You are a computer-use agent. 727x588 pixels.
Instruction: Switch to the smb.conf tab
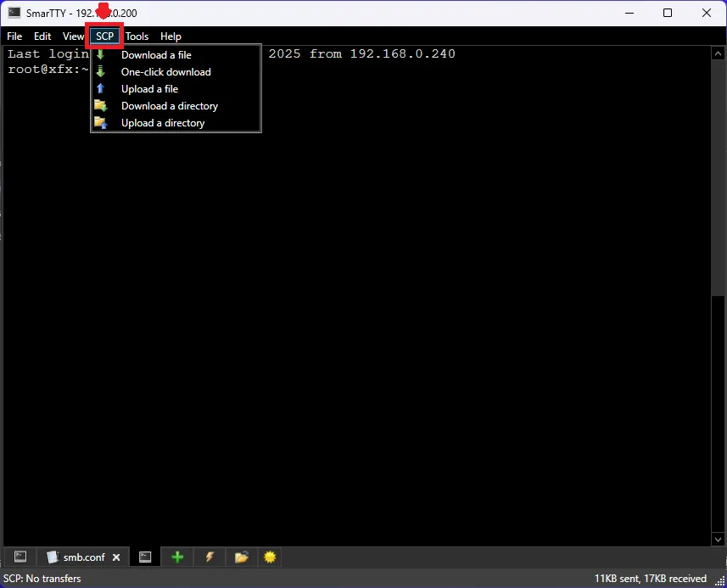click(x=75, y=557)
